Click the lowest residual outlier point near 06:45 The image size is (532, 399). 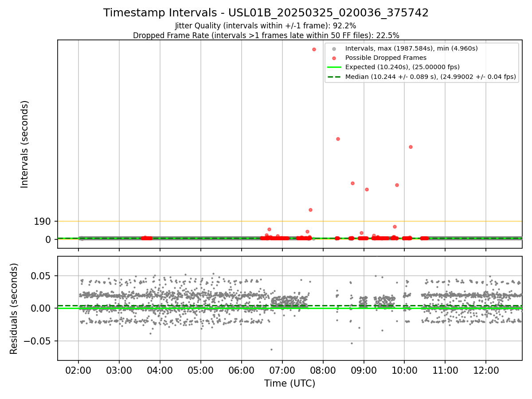[271, 349]
